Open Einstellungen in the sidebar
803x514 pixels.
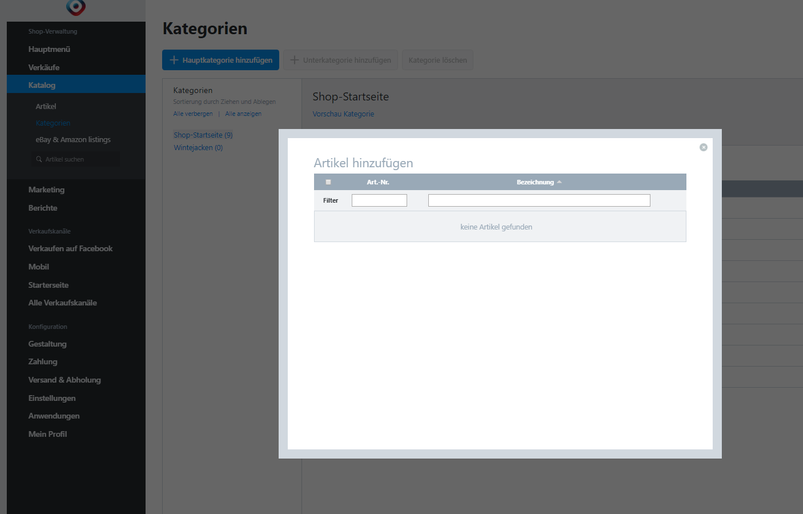[x=52, y=398]
